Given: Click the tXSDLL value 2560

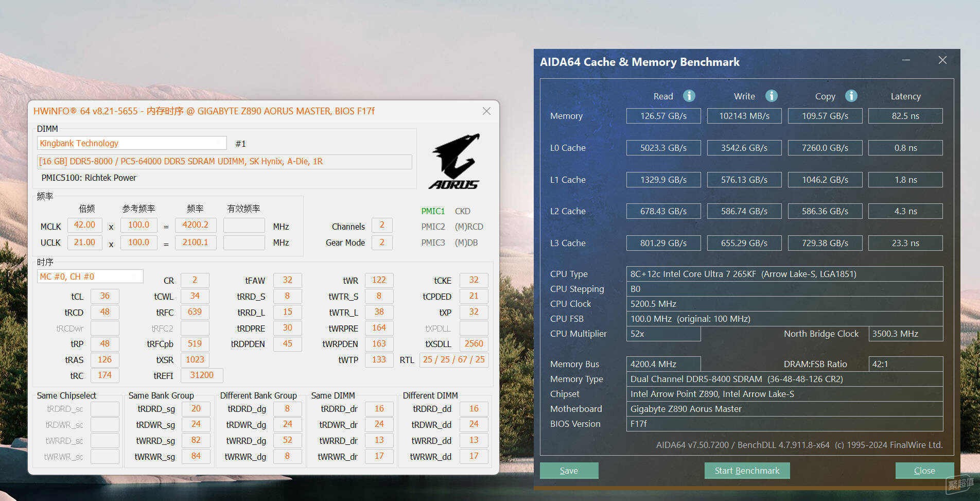Looking at the screenshot, I should [x=474, y=344].
